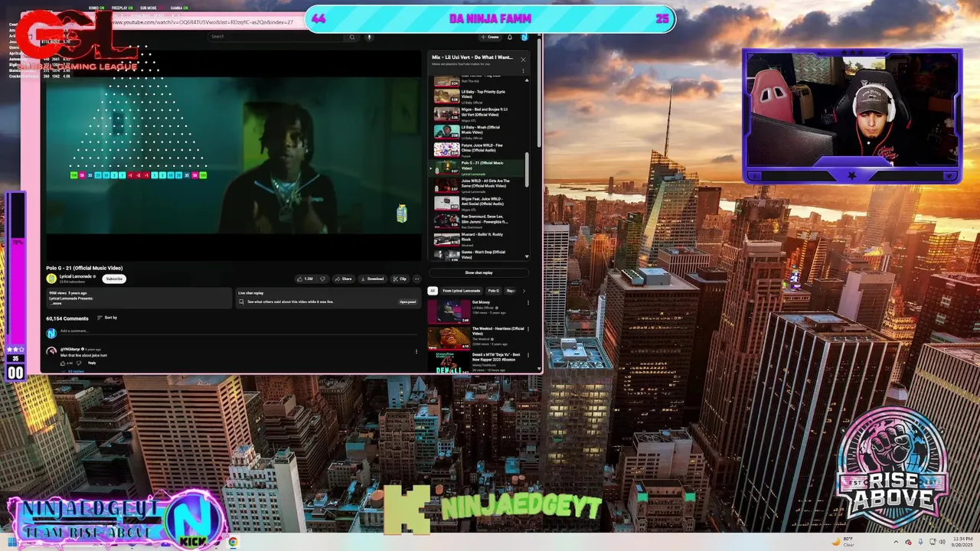Click the dislike thumbs-down button
Image resolution: width=980 pixels, height=551 pixels.
coord(322,279)
